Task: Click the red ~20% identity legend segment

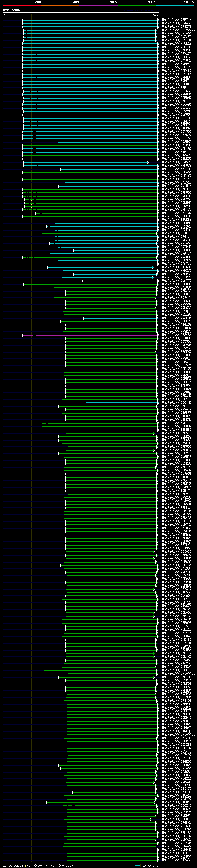Action: [22, 6]
